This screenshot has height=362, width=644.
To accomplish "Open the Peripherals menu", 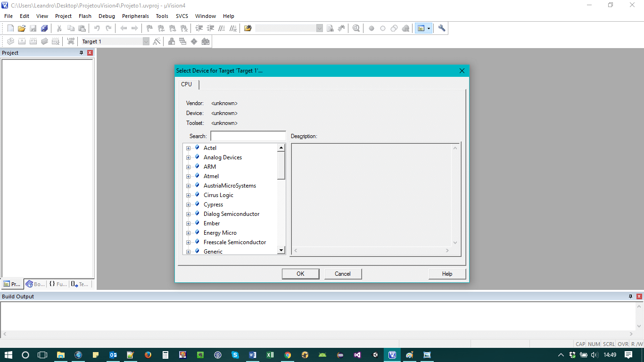I will pyautogui.click(x=135, y=16).
